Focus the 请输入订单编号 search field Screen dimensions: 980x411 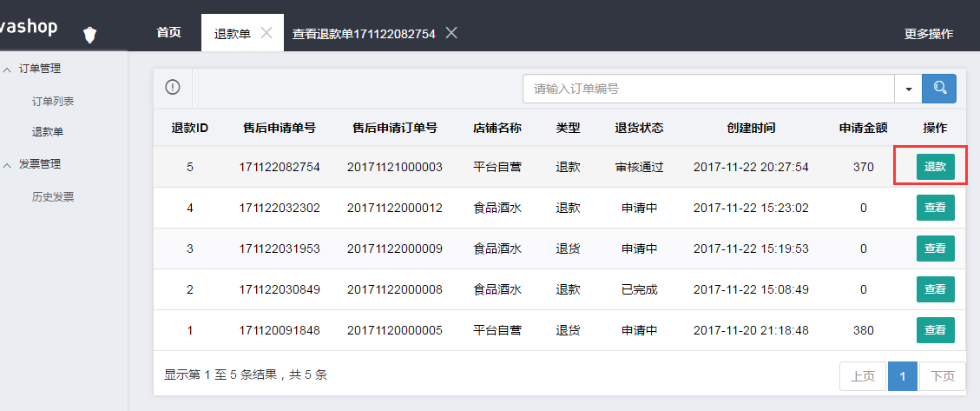click(709, 89)
